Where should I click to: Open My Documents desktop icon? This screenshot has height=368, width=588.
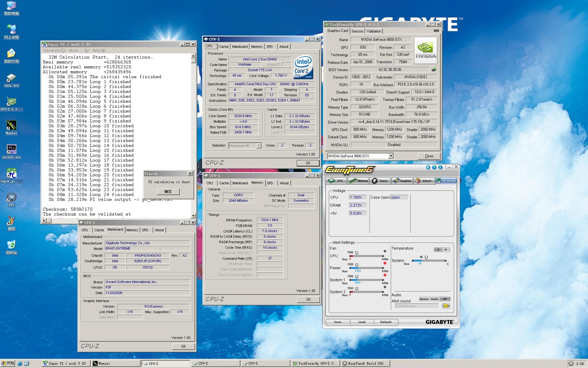[x=11, y=56]
